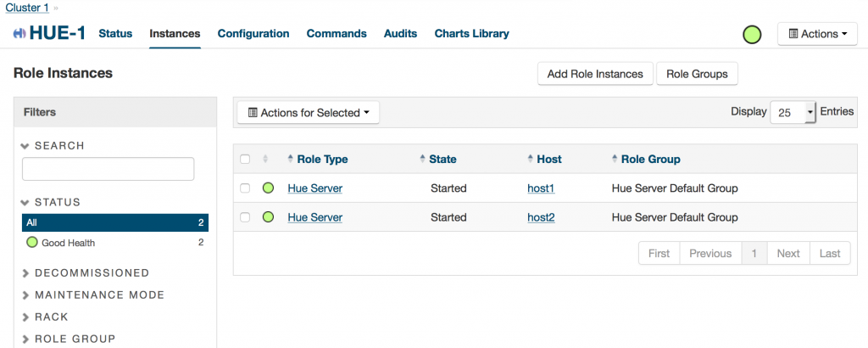Click the search filter text box
The width and height of the screenshot is (868, 348).
pyautogui.click(x=108, y=169)
